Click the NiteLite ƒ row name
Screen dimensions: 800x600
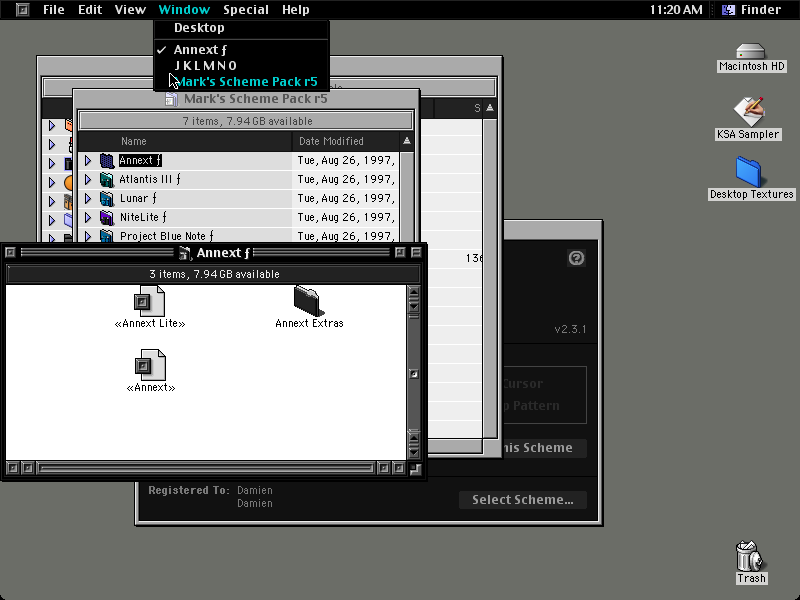point(143,218)
